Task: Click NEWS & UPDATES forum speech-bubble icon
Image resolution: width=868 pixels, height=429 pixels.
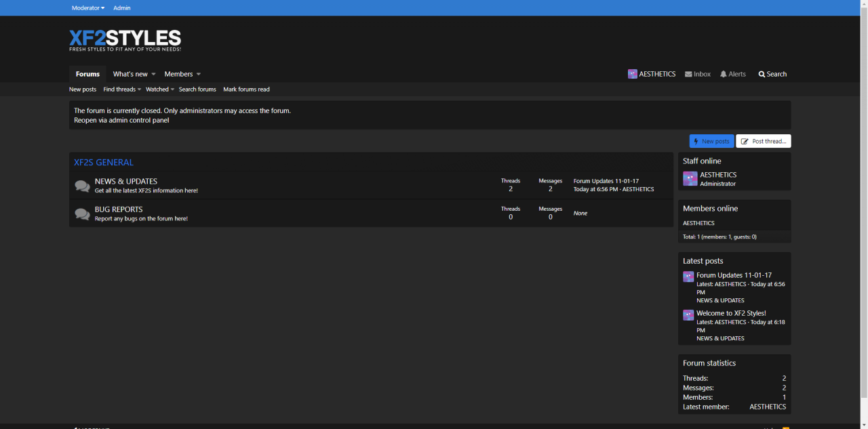Action: tap(82, 186)
